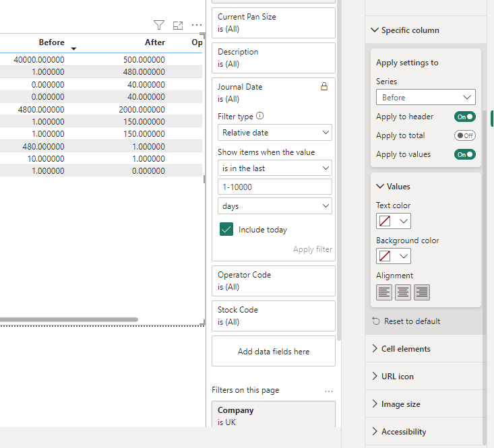Screen dimensions: 494x448
Task: Click Reset to default icon
Action: (x=376, y=321)
